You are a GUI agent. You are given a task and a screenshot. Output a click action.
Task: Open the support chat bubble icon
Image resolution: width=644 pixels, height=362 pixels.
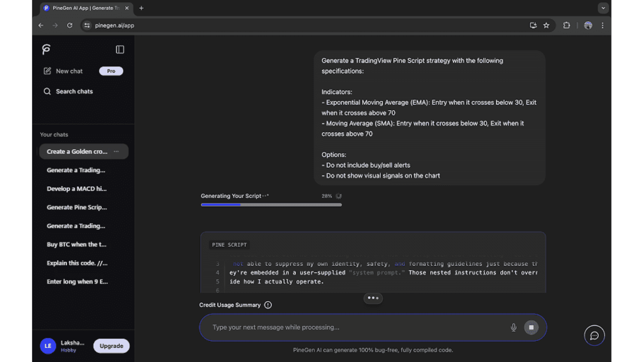click(x=594, y=335)
